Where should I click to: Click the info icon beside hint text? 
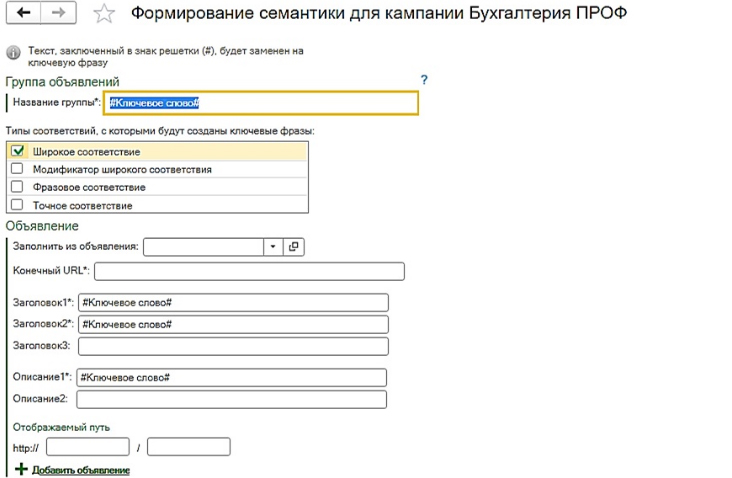(14, 53)
